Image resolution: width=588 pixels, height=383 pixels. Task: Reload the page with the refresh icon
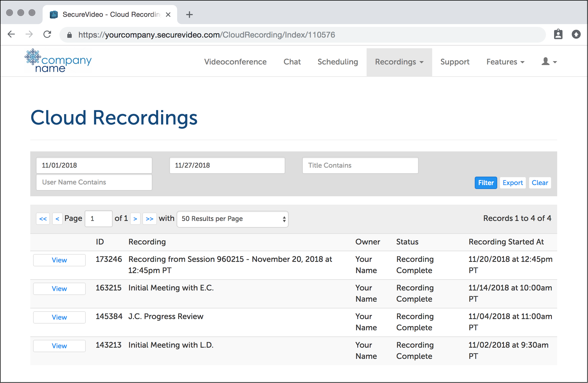click(47, 34)
